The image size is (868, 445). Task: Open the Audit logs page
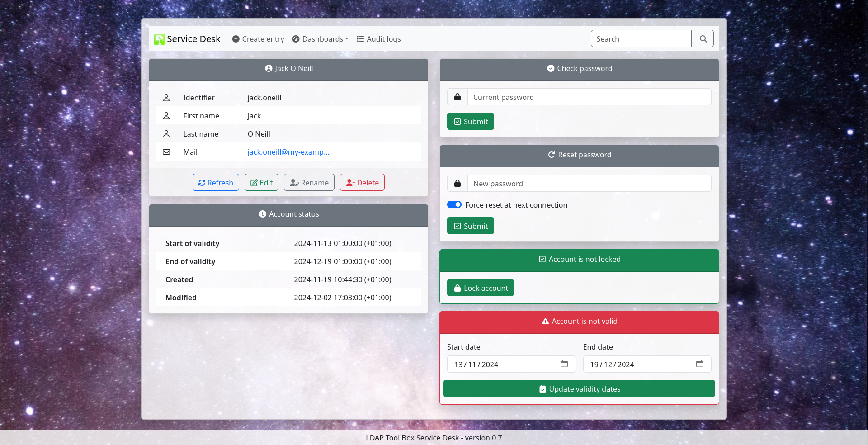379,39
